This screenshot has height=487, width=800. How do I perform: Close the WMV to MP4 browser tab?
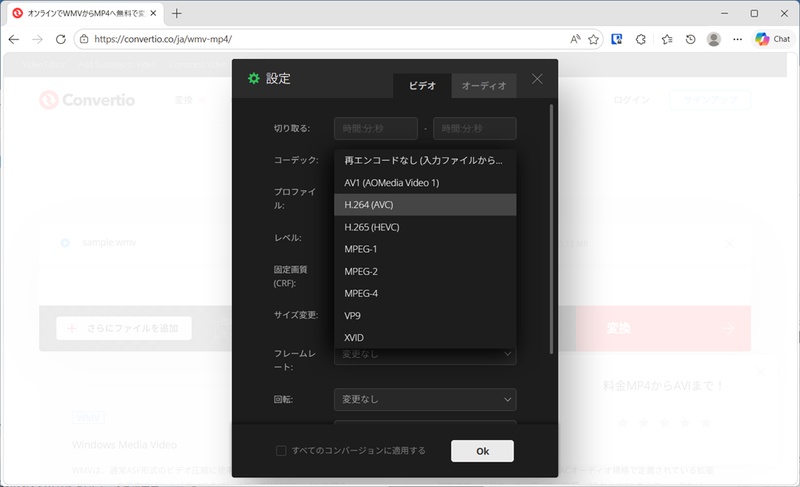pyautogui.click(x=153, y=13)
